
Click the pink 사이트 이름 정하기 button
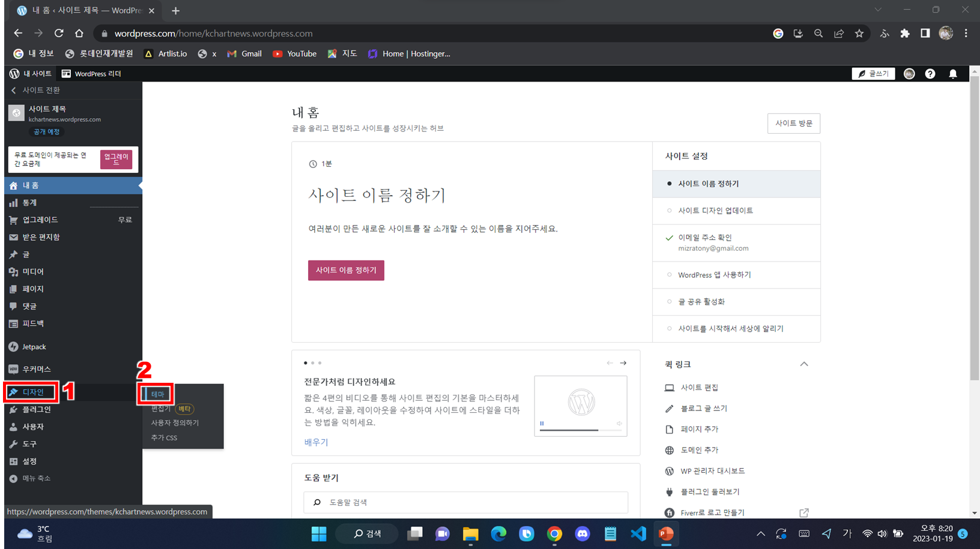pyautogui.click(x=346, y=270)
